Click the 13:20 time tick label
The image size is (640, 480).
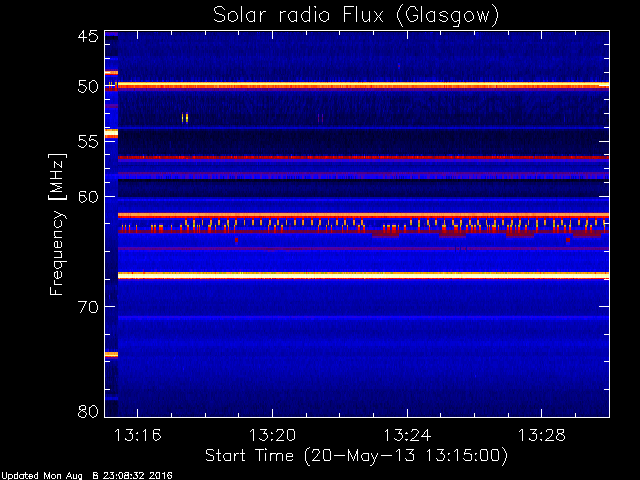click(272, 435)
